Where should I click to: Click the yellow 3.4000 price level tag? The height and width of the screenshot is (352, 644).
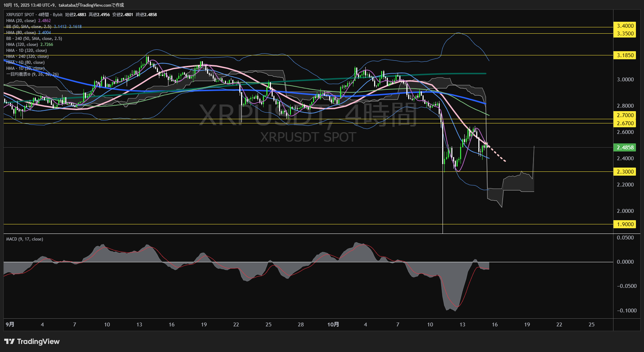tap(625, 26)
